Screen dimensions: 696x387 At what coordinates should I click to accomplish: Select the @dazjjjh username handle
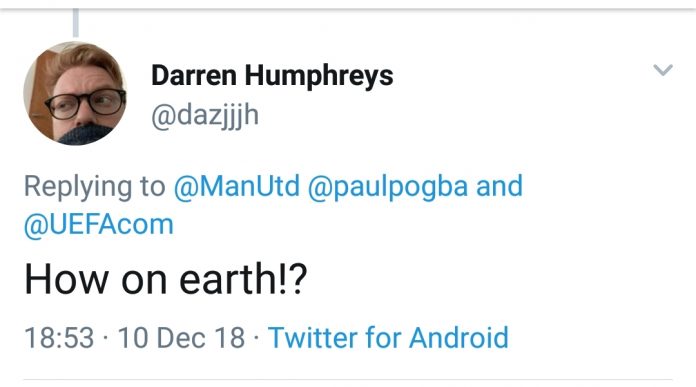click(205, 115)
